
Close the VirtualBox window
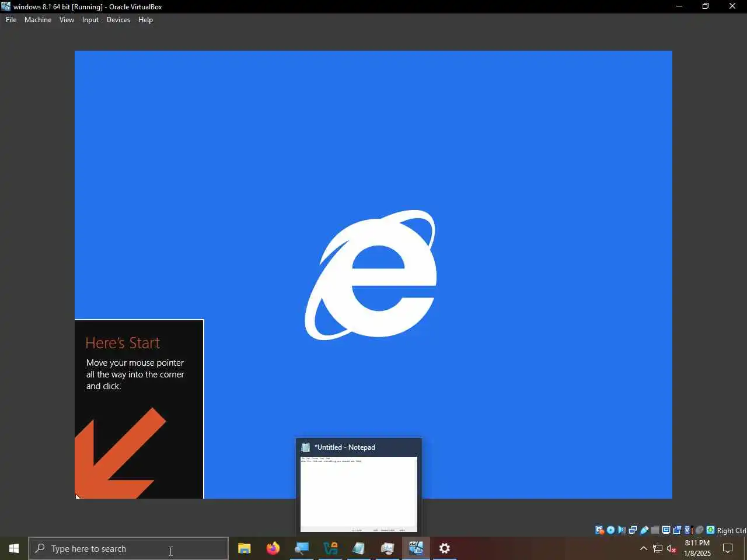point(732,6)
